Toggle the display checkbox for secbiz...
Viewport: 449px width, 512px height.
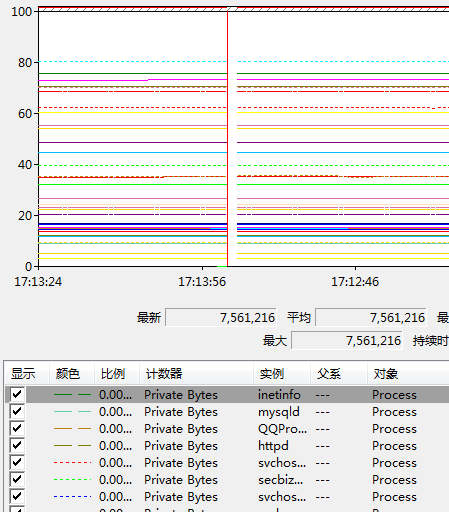17,479
